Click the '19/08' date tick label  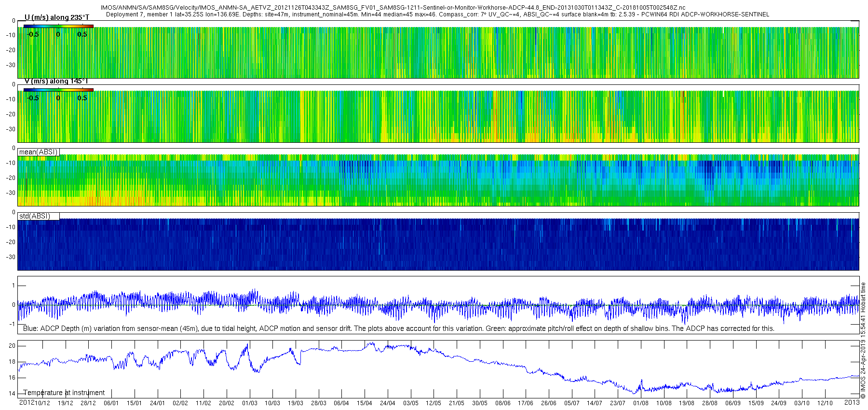[x=687, y=403]
